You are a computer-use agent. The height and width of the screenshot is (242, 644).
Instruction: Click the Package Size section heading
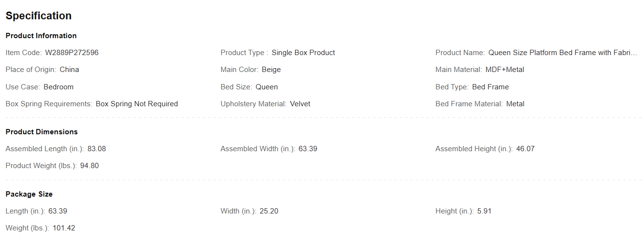click(x=29, y=194)
